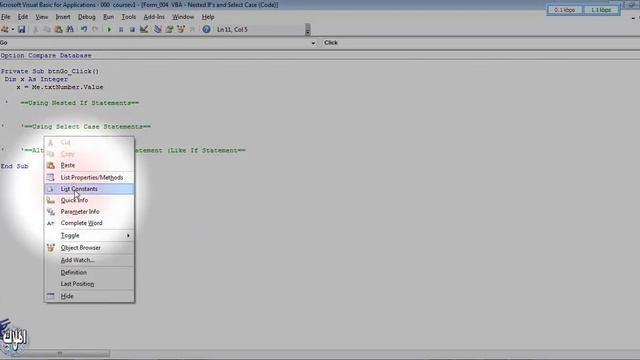Click the 'Private Sub btnGo_Click()' line
The height and width of the screenshot is (360, 640).
click(49, 71)
